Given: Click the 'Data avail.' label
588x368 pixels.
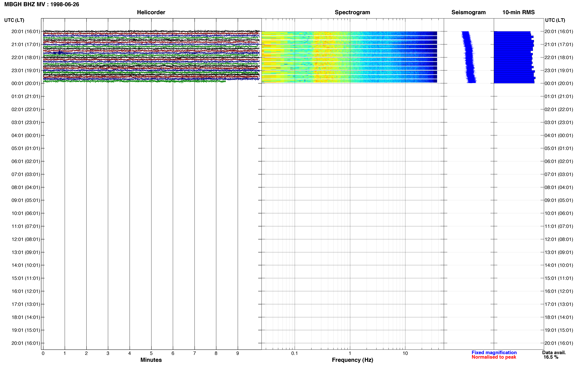Looking at the screenshot, I should click(554, 352).
